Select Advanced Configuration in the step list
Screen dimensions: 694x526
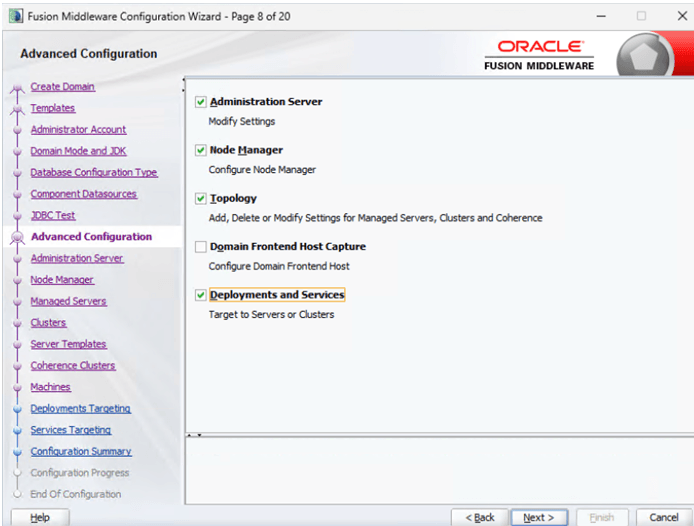92,237
